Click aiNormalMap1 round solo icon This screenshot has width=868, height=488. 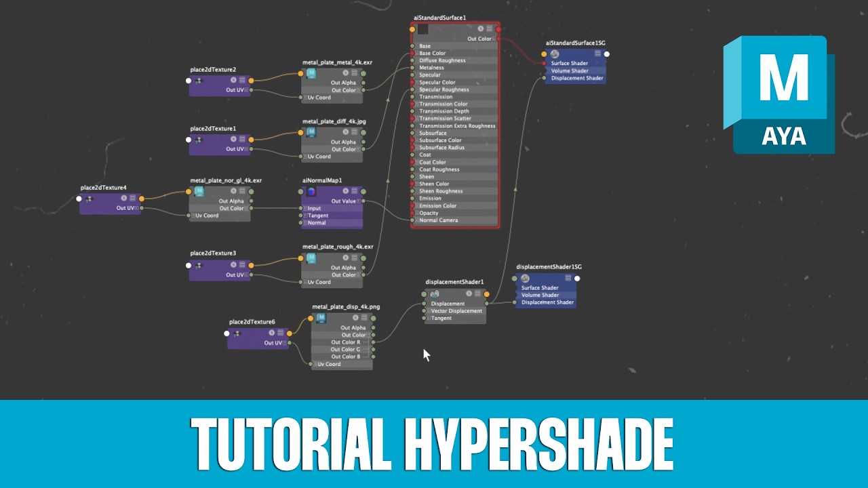tap(345, 191)
